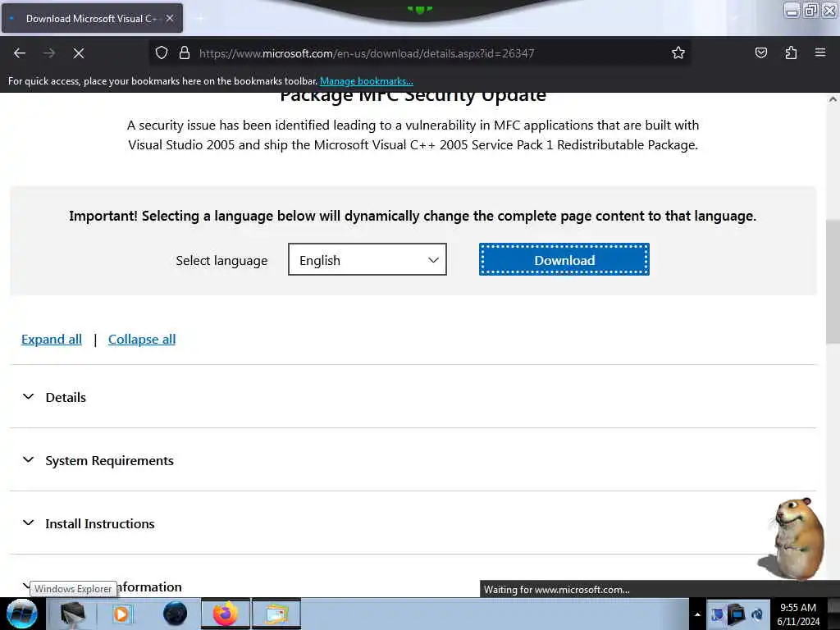Click the scrollbar up arrow
Screen dimensions: 840x630
tap(833, 99)
